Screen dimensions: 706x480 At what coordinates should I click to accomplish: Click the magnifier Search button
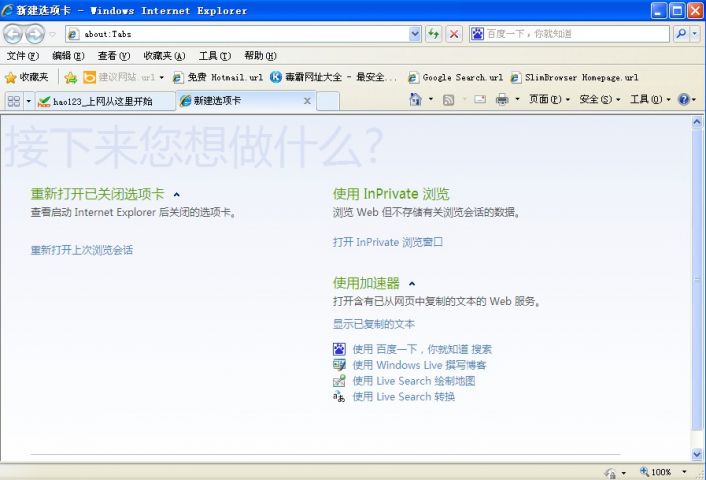681,34
